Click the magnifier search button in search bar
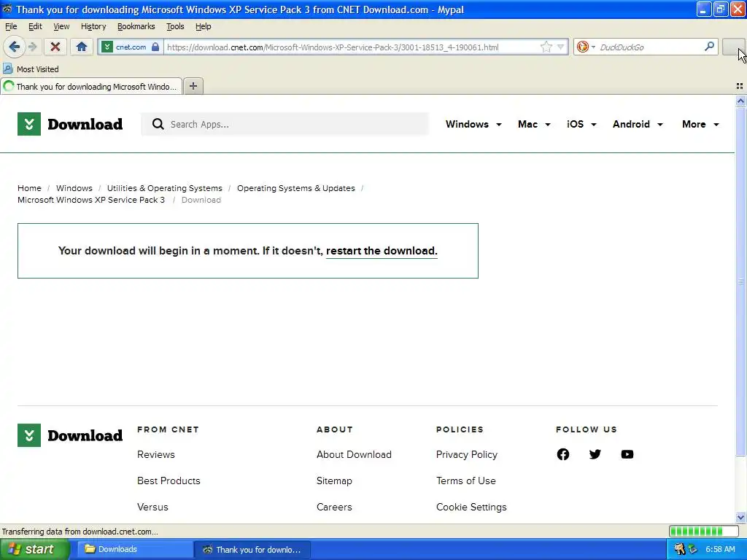This screenshot has height=560, width=747. click(709, 47)
